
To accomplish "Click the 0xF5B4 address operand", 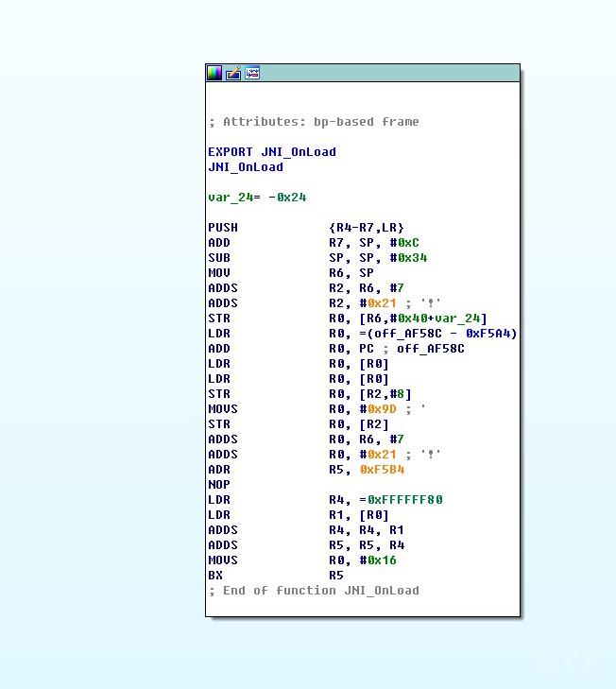I will [x=383, y=470].
